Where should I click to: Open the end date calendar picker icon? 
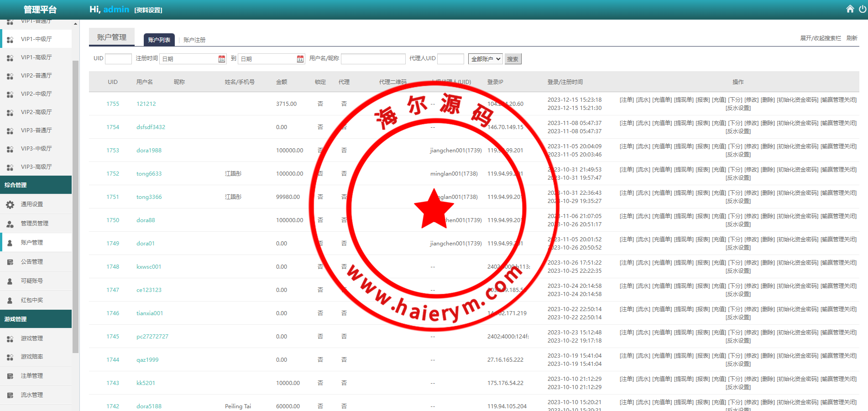[x=300, y=59]
